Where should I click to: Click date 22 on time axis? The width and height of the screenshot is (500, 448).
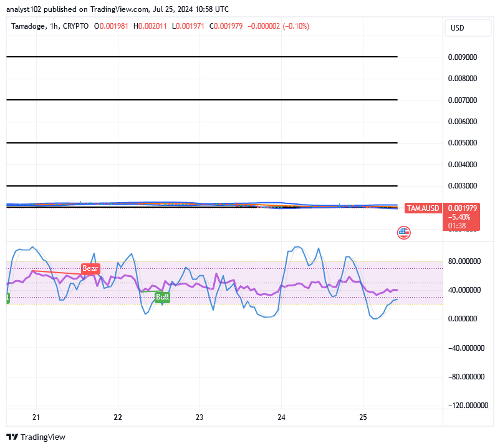118,417
